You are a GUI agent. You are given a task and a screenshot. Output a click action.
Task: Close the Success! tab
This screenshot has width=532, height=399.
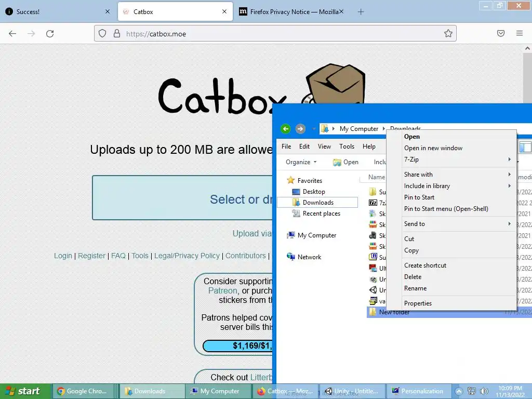[x=108, y=11]
